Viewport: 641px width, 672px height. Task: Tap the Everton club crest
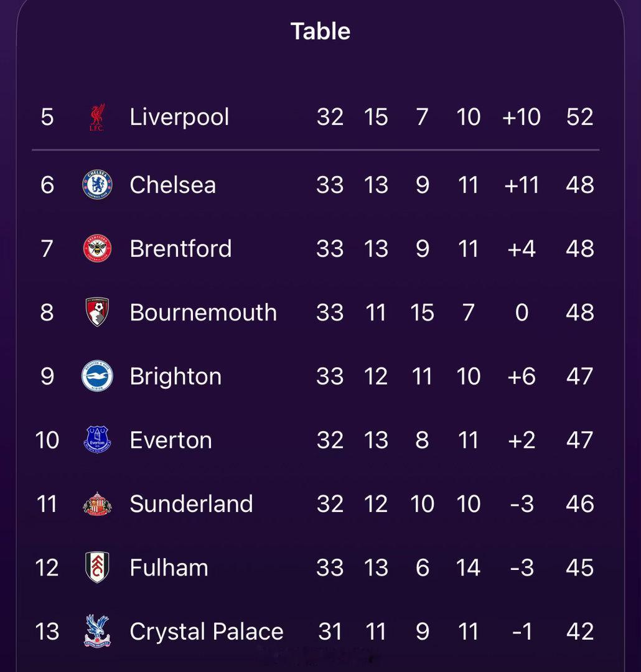[97, 440]
